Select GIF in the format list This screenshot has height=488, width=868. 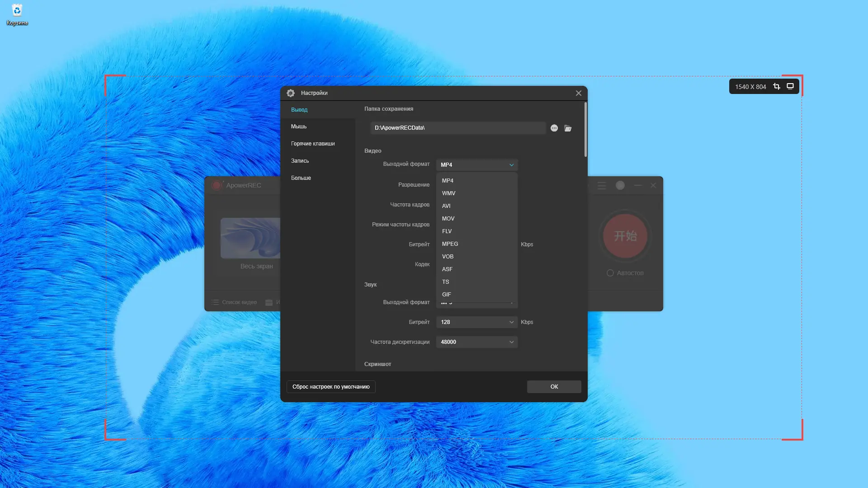447,295
